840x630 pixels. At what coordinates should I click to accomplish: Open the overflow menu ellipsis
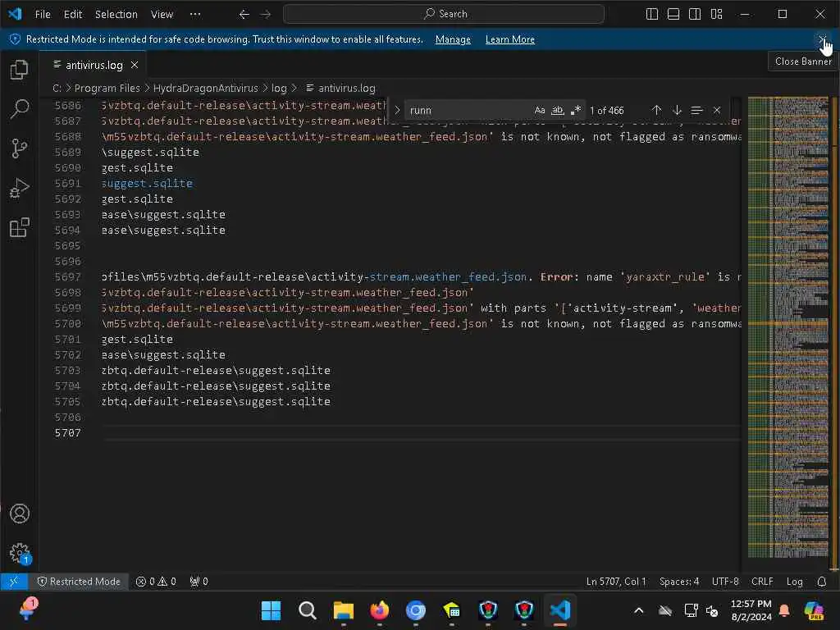195,15
